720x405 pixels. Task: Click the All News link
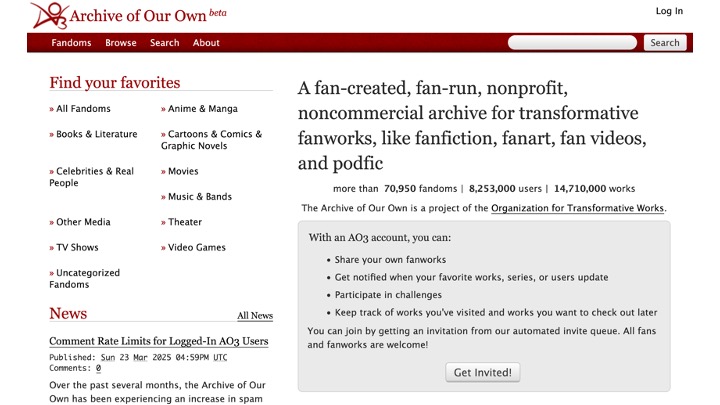pyautogui.click(x=255, y=315)
